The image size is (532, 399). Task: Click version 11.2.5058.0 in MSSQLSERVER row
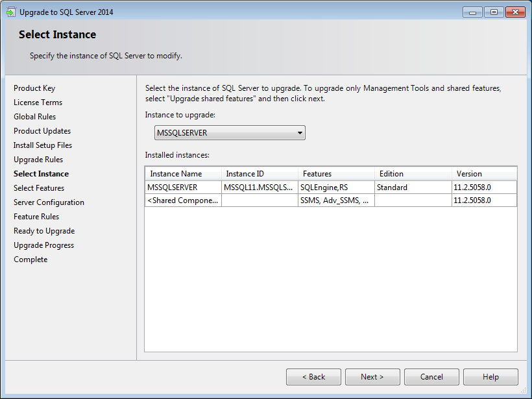point(484,187)
